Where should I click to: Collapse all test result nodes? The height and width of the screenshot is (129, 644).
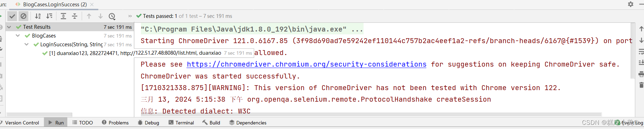point(75,16)
